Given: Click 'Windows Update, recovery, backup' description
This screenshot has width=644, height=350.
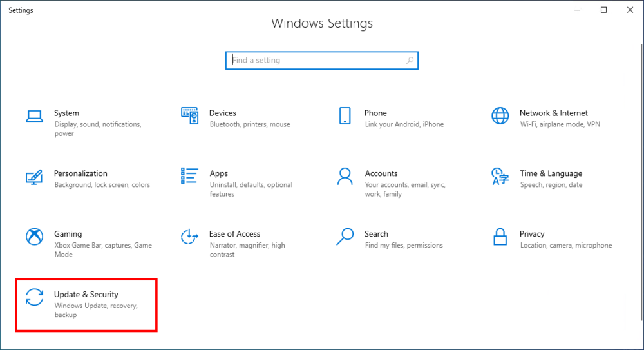Looking at the screenshot, I should (96, 310).
